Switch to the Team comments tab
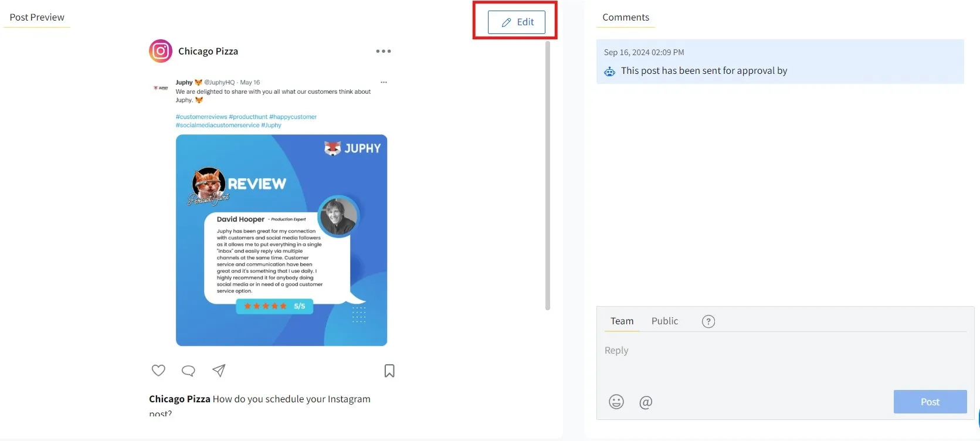The height and width of the screenshot is (441, 980). (x=622, y=321)
